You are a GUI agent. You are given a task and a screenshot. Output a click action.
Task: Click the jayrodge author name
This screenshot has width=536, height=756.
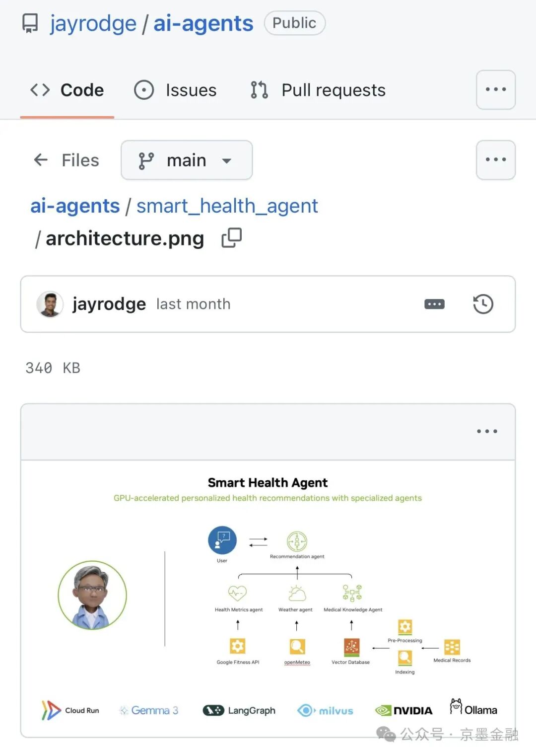pyautogui.click(x=109, y=303)
